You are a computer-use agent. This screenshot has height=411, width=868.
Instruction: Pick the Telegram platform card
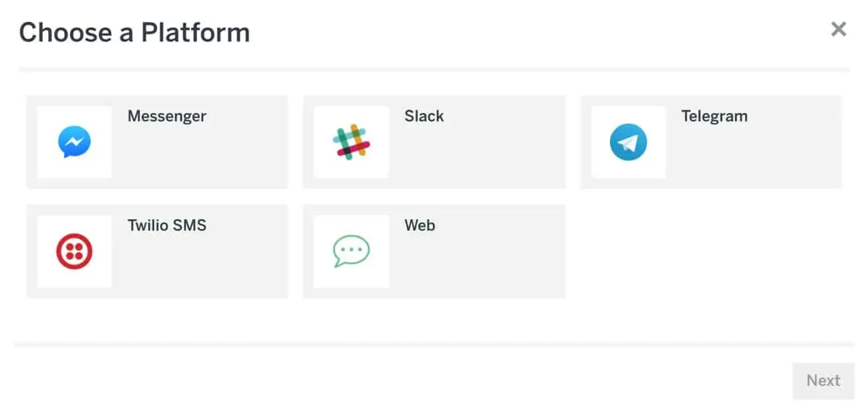pos(755,154)
